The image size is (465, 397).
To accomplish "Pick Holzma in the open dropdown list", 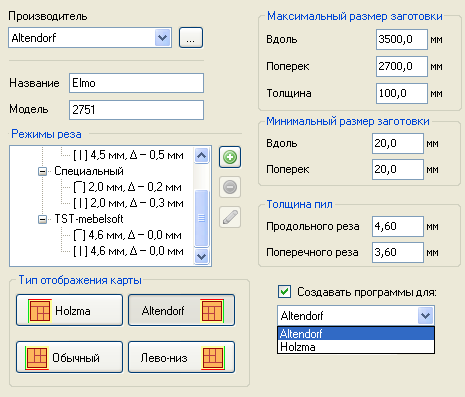I will tap(356, 347).
